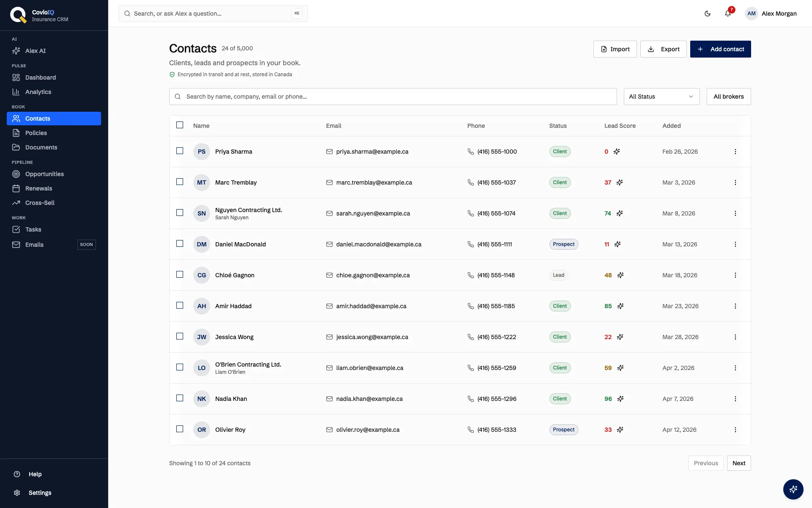Screen dimensions: 812x508
Task: Check the box for Nadia Khan
Action: click(180, 398)
